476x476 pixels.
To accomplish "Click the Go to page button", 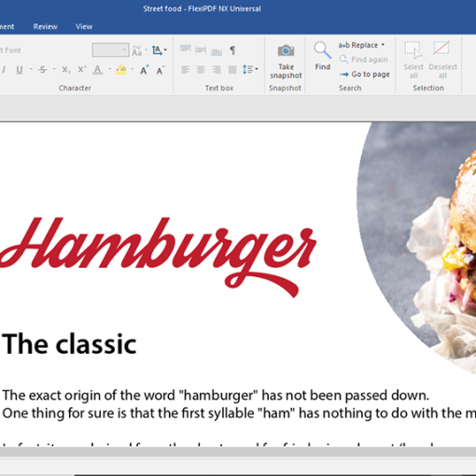I will 364,75.
